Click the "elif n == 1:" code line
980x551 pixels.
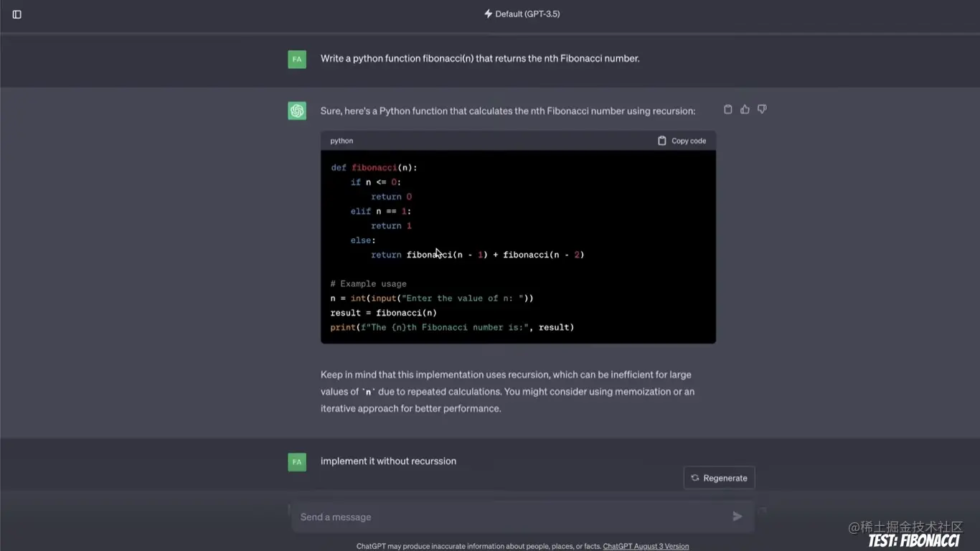[381, 211]
